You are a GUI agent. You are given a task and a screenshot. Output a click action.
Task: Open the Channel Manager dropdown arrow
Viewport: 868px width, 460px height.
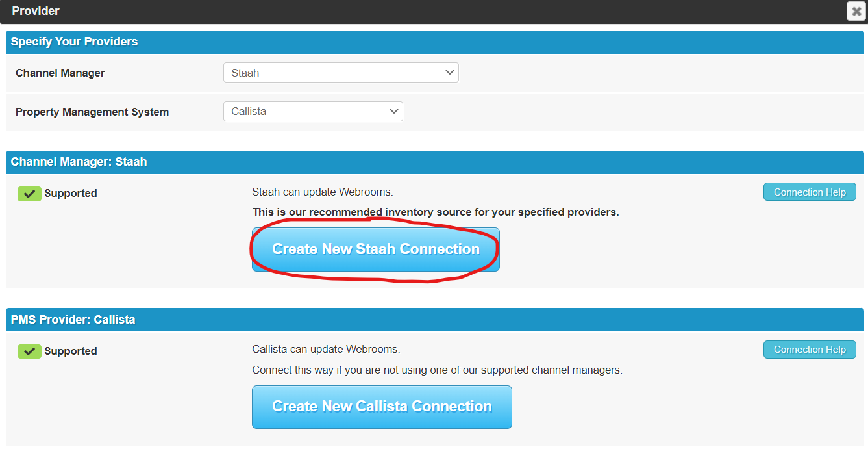(x=450, y=73)
